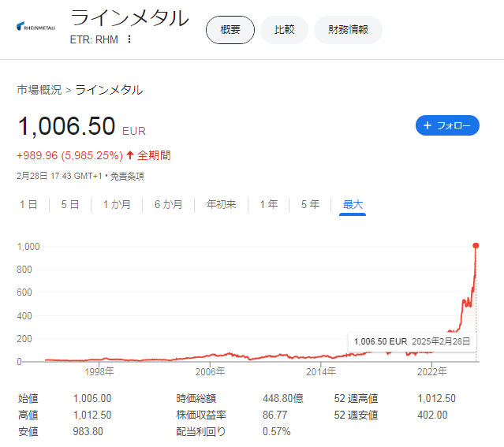Screen dimensions: 504x447
Task: Click the 全期間 period label
Action: [x=154, y=155]
